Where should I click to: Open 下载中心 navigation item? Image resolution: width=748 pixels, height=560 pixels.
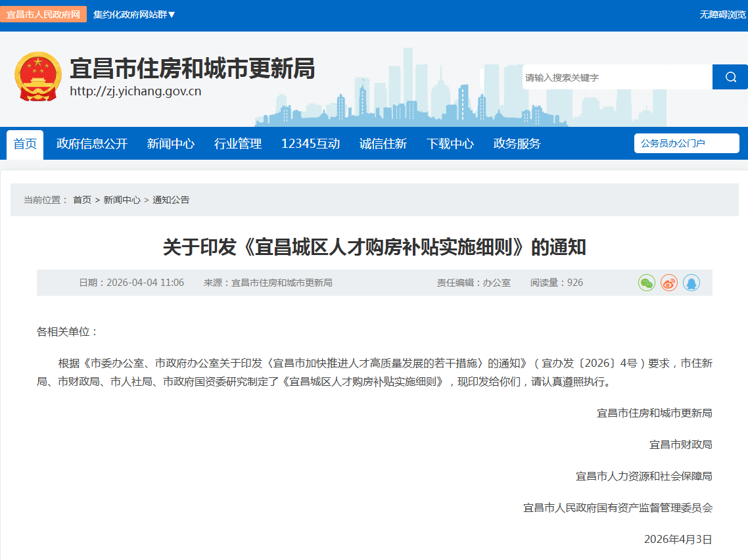tap(450, 144)
